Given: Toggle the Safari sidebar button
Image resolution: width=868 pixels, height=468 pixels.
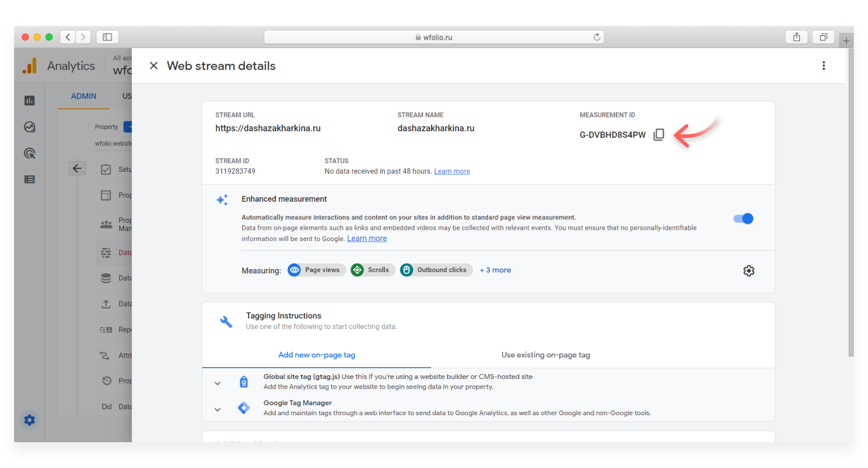Looking at the screenshot, I should pyautogui.click(x=107, y=37).
